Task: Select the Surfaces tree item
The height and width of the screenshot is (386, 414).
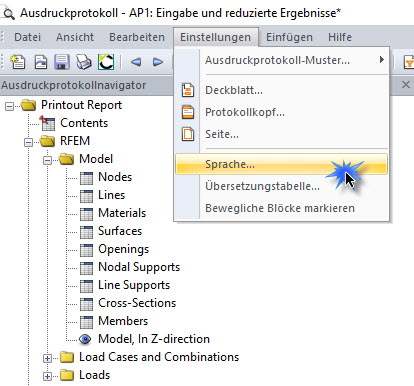Action: click(120, 231)
